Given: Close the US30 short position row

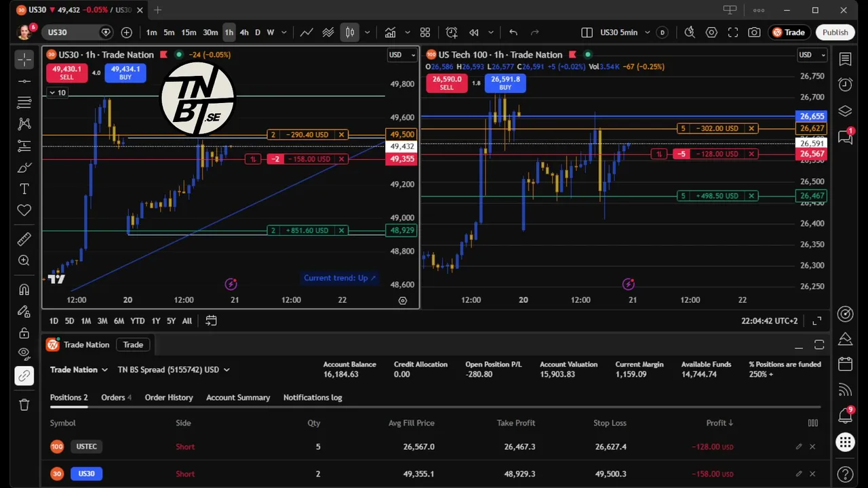Looking at the screenshot, I should tap(812, 474).
